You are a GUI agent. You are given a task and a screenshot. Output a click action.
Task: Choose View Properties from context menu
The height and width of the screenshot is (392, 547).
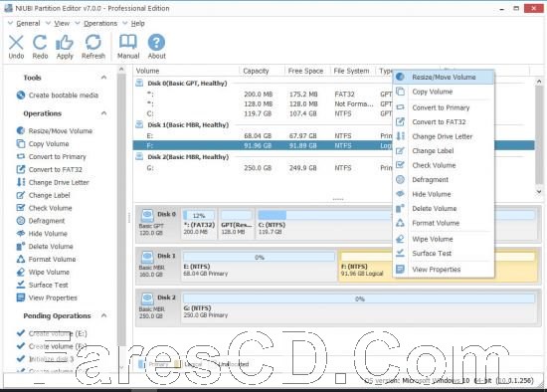[x=444, y=270]
